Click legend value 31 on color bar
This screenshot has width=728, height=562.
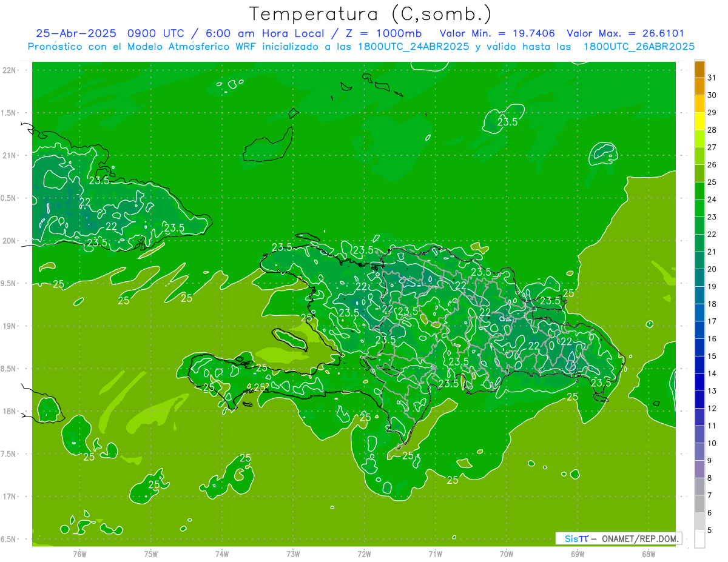click(712, 78)
